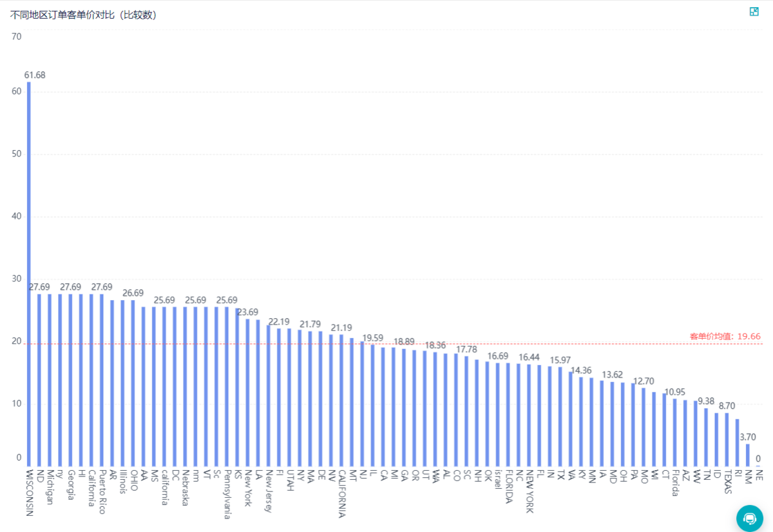Click the 16.44 value label
Screen dimensions: 773x532
[529, 357]
